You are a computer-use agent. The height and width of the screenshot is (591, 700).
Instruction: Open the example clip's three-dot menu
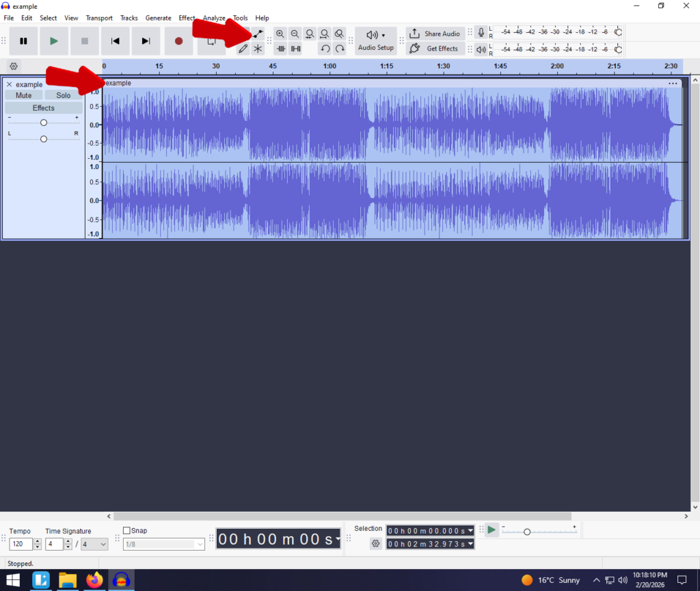[x=673, y=83]
